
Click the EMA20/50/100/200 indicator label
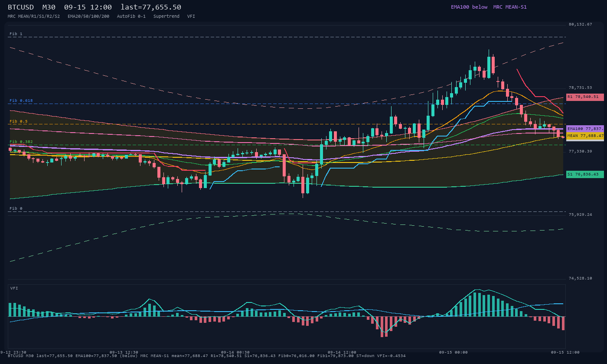(88, 16)
